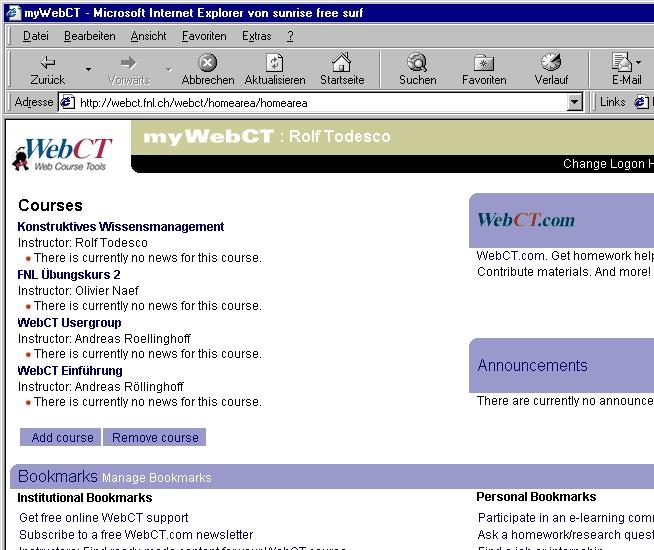The width and height of the screenshot is (654, 550).
Task: Click the Change Logon link
Action: pyautogui.click(x=604, y=164)
